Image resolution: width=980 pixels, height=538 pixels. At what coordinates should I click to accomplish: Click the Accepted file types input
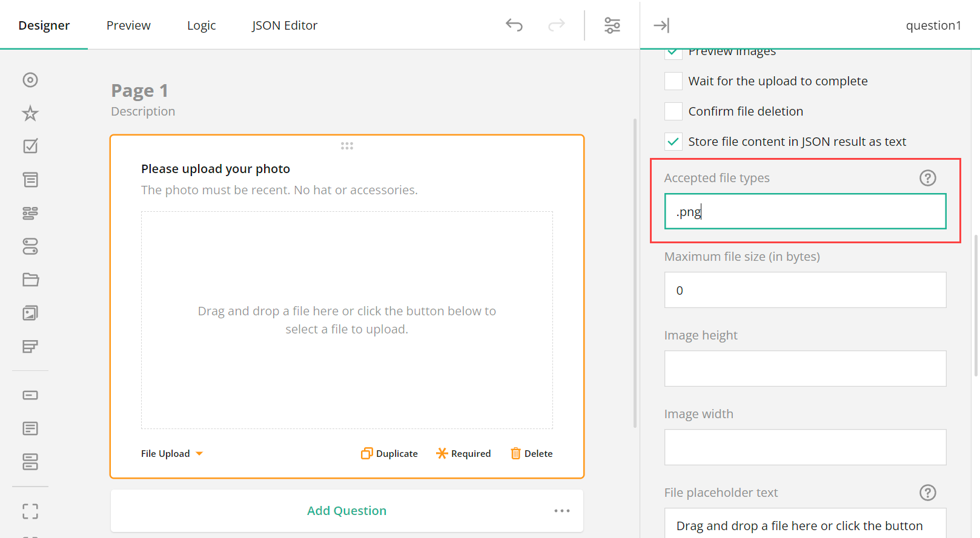pos(806,211)
